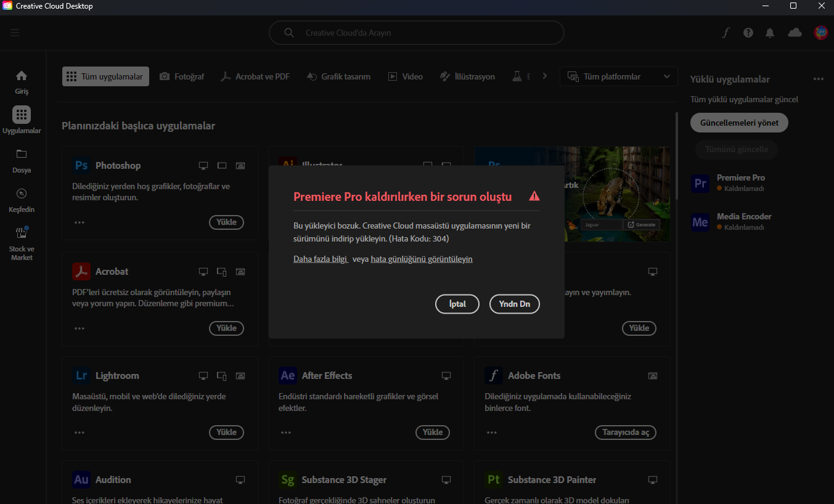This screenshot has height=504, width=834.
Task: Switch to the Acrobat ve PDF tab
Action: (x=255, y=76)
